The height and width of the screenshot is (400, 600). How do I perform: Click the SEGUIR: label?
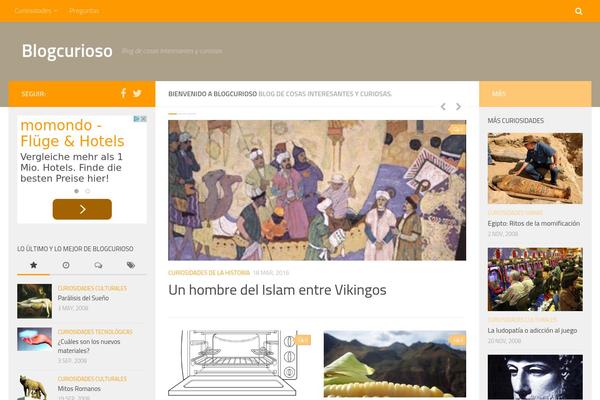click(34, 94)
